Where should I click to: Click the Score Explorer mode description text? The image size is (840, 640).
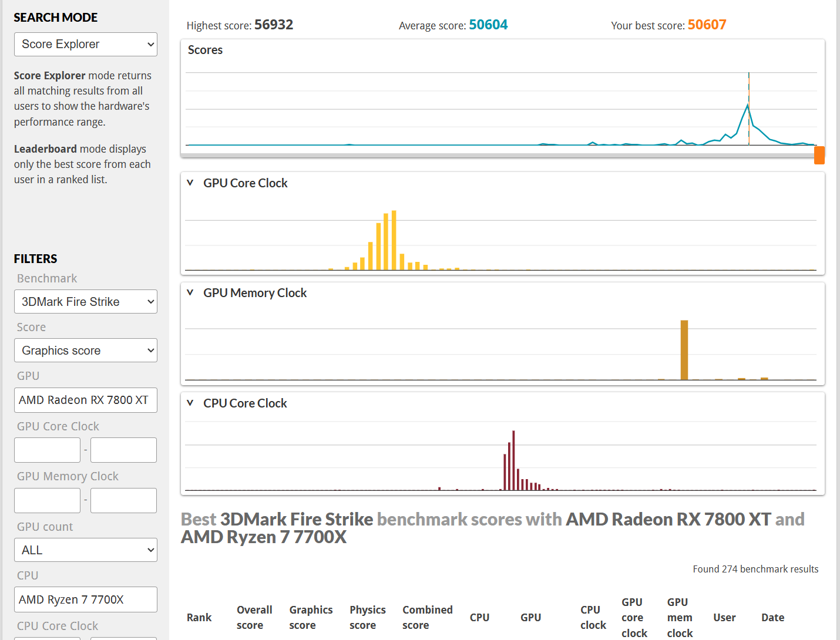[x=82, y=99]
